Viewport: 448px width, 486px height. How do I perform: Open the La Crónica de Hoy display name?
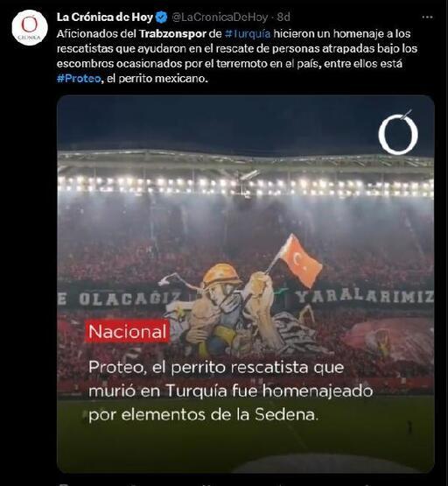click(x=105, y=18)
